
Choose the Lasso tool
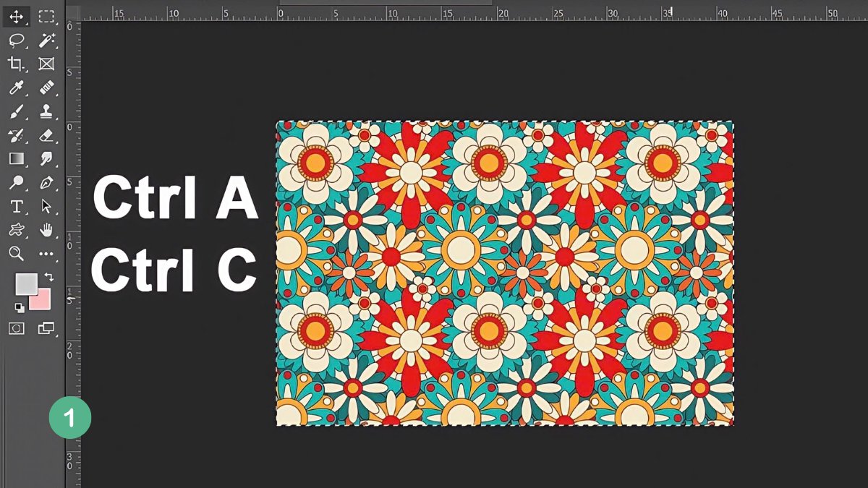(17, 40)
